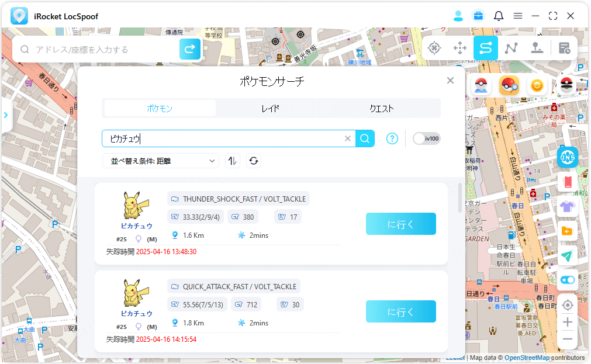This screenshot has height=364, width=591.
Task: Open the orange import folder icon
Action: point(567,231)
